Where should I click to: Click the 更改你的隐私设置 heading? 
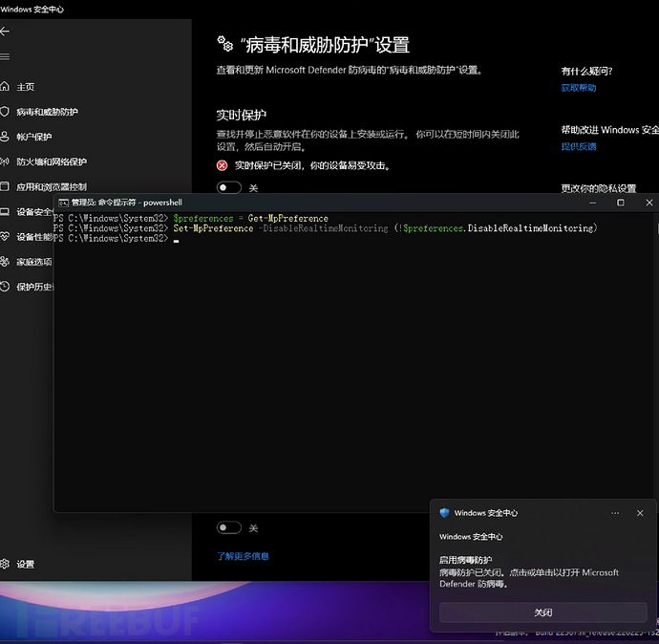[x=599, y=189]
